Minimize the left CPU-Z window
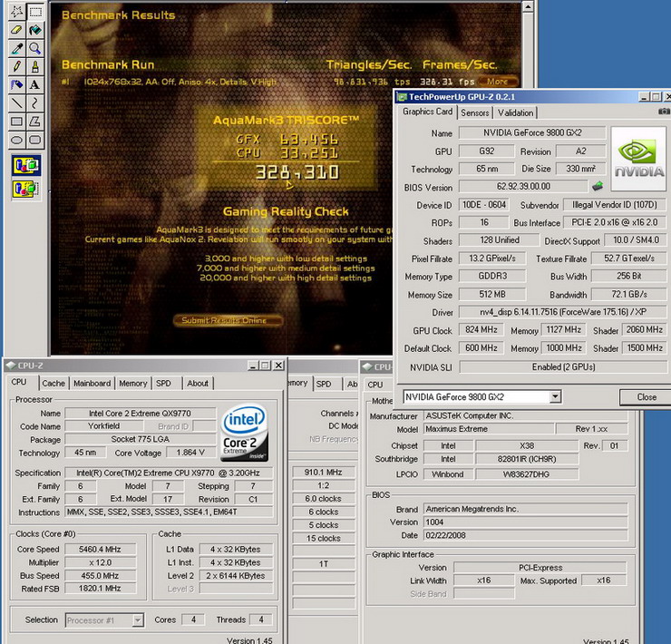The height and width of the screenshot is (644, 671). [253, 366]
